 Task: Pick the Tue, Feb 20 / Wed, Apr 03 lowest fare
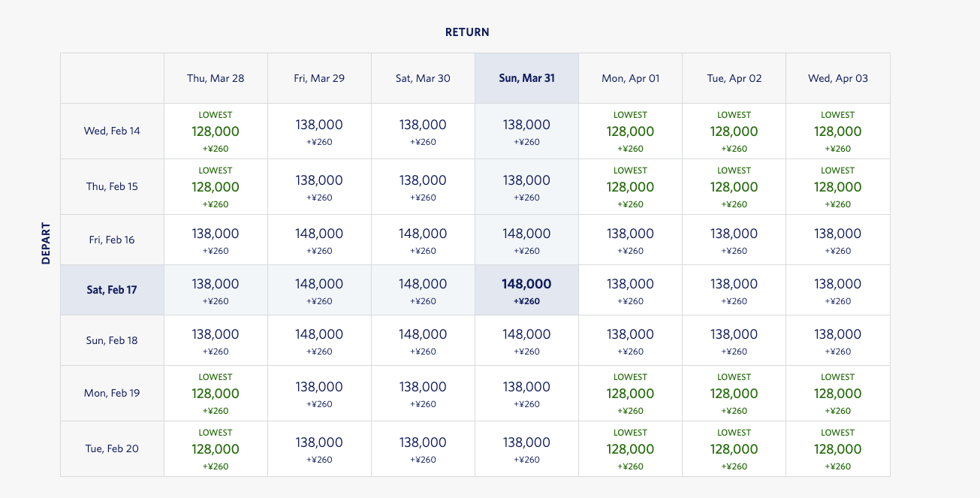[837, 449]
